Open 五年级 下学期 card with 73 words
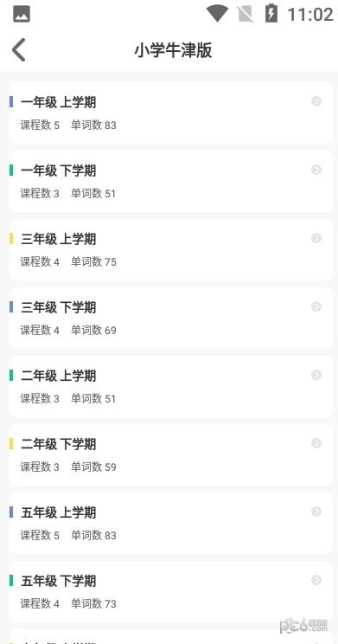 171,591
